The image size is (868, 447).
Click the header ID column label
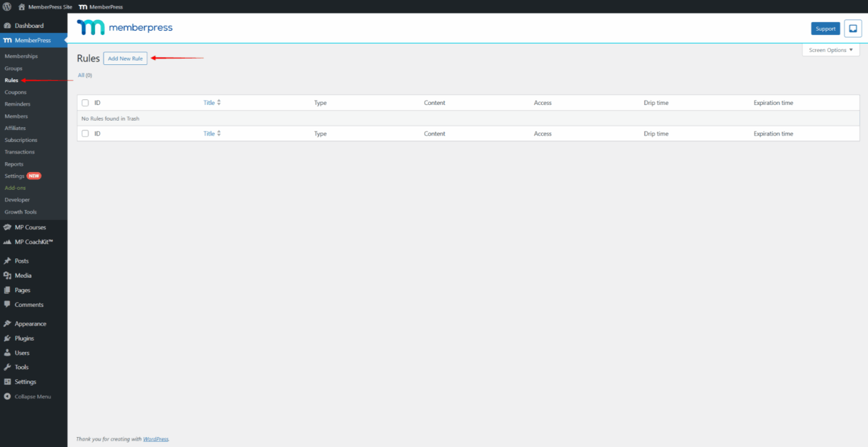point(97,103)
